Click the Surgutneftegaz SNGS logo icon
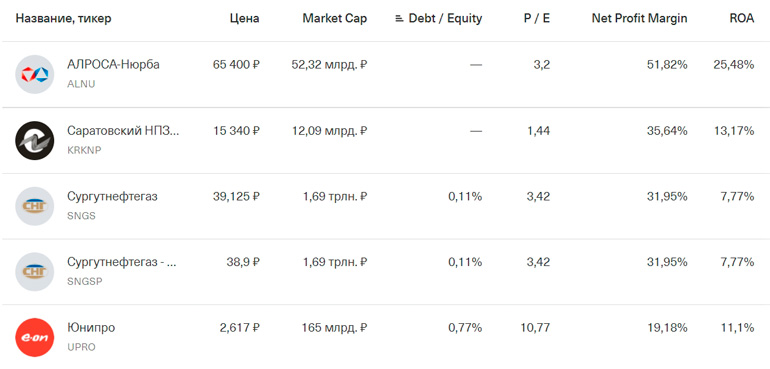 click(x=34, y=206)
